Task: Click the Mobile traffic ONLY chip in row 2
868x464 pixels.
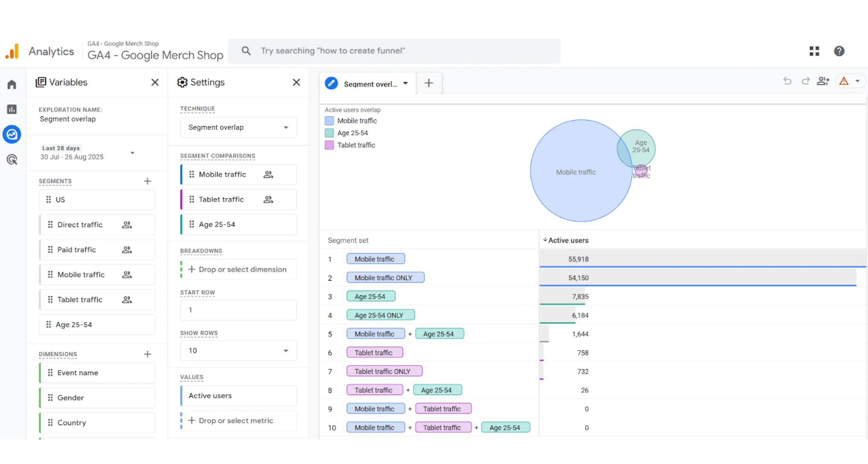Action: click(386, 277)
